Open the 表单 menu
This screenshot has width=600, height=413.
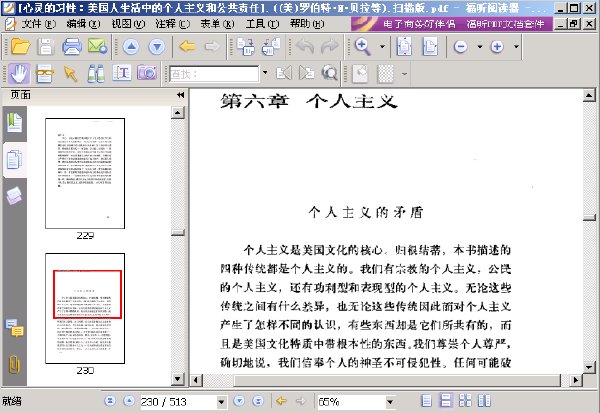217,24
